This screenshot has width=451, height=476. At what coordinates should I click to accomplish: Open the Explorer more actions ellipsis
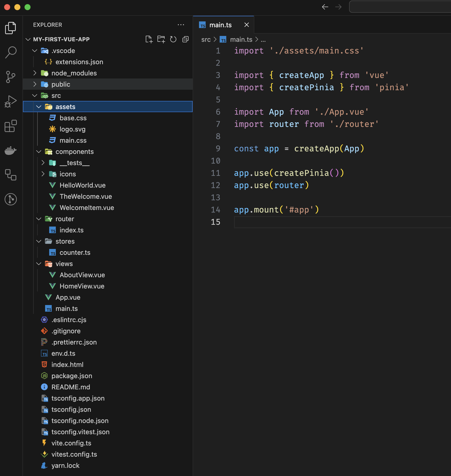[181, 25]
